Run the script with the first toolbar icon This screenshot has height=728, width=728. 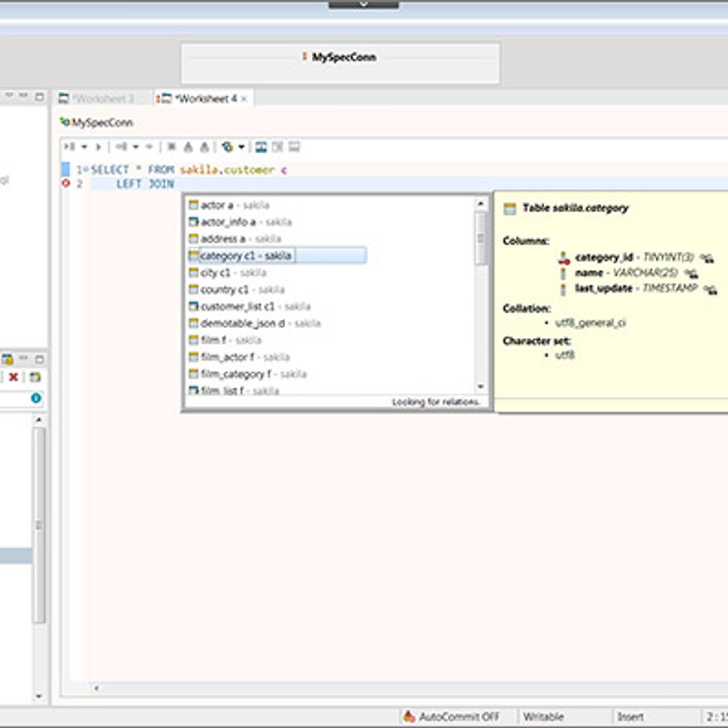point(70,147)
